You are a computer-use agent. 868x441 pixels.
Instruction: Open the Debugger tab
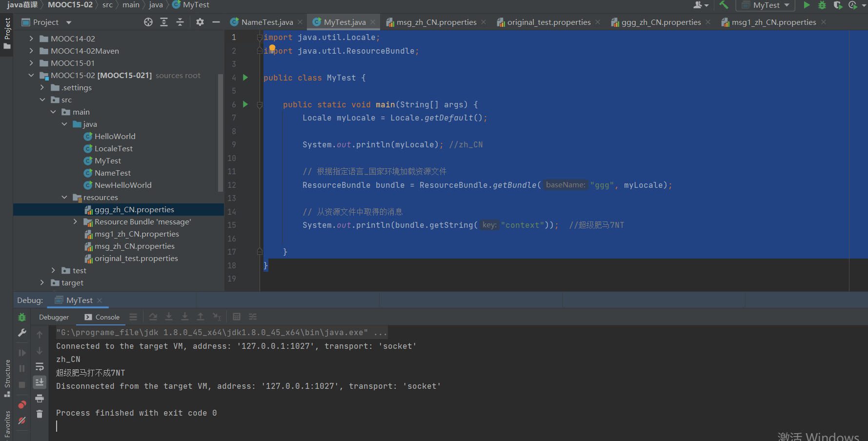[54, 317]
